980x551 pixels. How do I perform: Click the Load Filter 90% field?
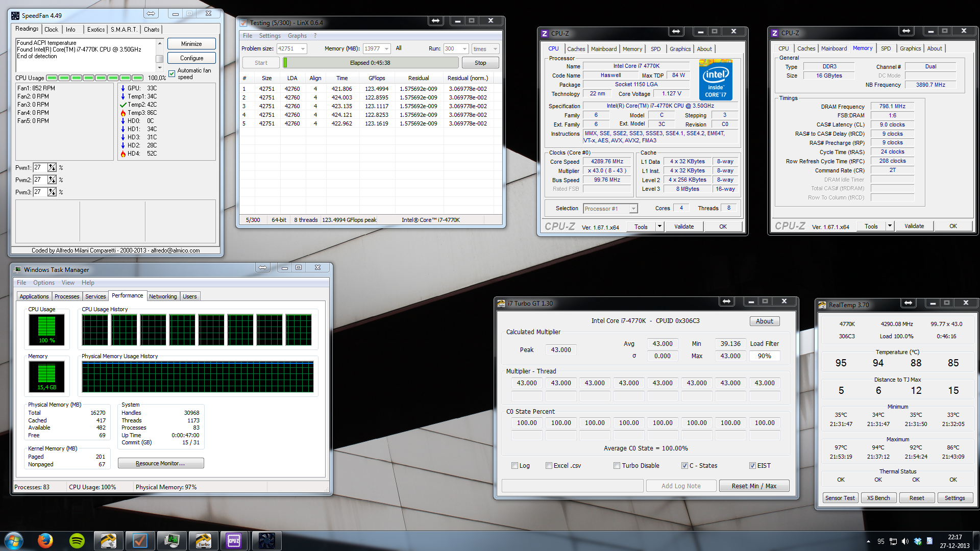pos(765,356)
